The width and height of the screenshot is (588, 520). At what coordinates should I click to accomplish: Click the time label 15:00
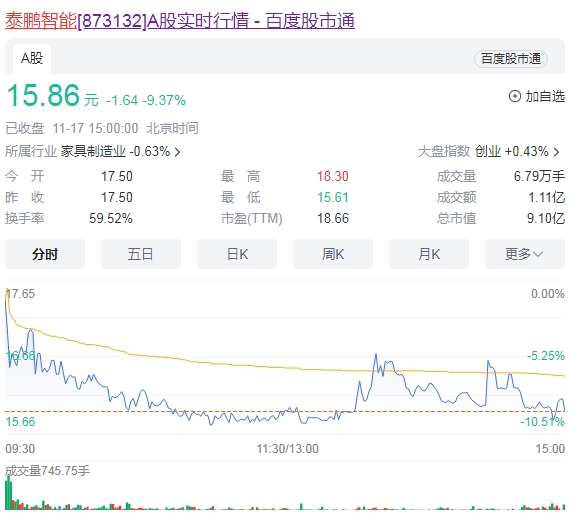[550, 448]
